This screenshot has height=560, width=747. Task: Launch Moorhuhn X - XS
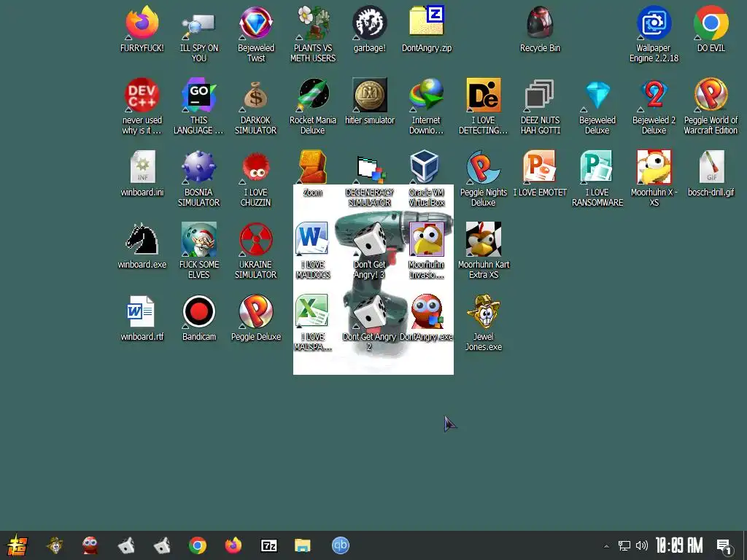pos(654,179)
